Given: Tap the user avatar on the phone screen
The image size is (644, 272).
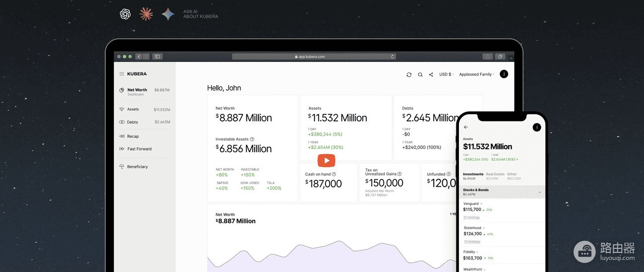Looking at the screenshot, I should [x=537, y=127].
